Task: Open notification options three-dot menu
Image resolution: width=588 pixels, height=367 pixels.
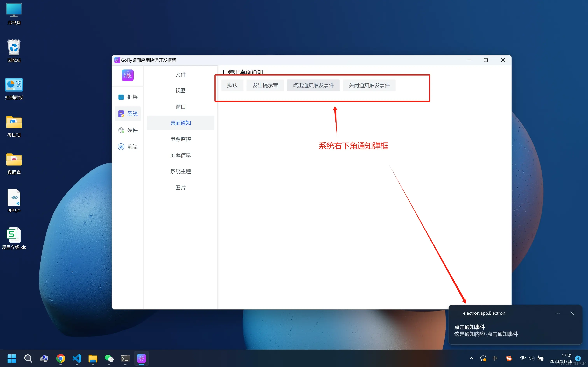Action: click(557, 313)
